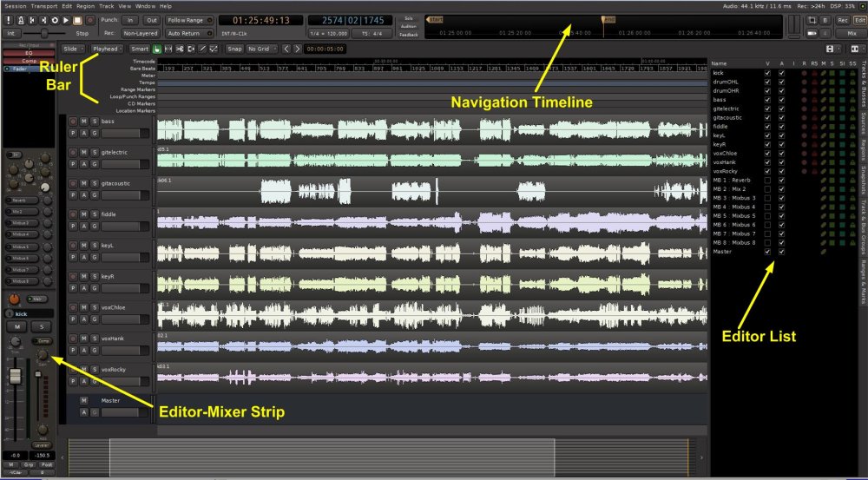Open the Playhead edit point dropdown
This screenshot has height=480, width=868.
(x=108, y=49)
